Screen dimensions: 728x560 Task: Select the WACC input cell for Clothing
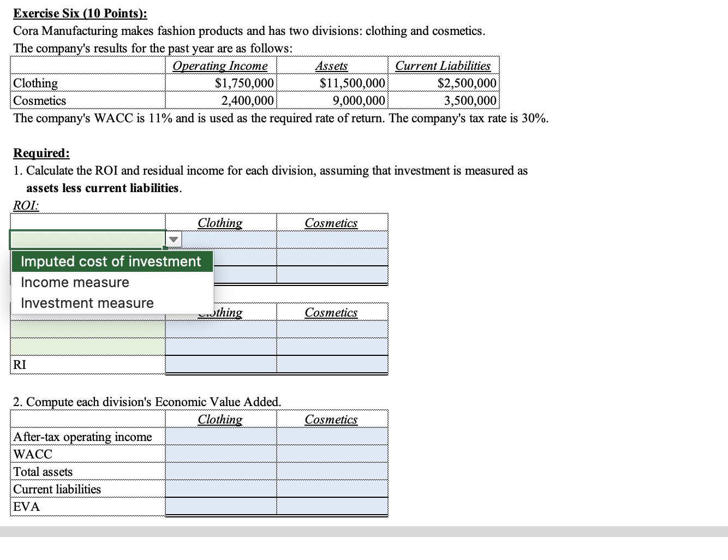tap(221, 454)
